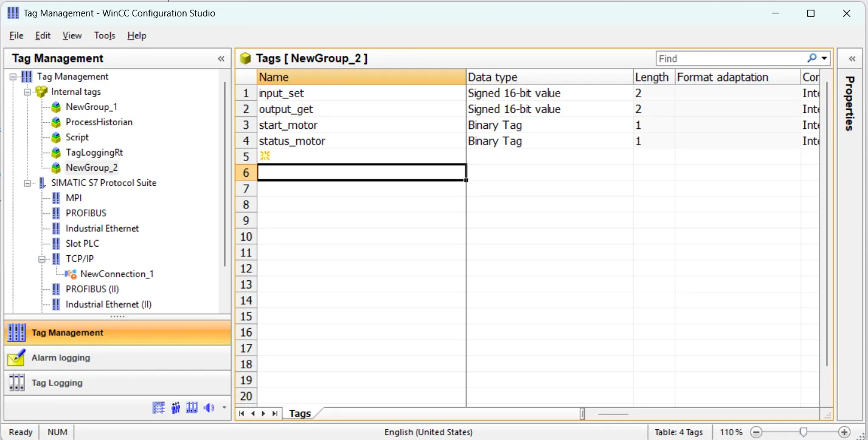Click the new-row star icon in row 5
Viewport: 868px width, 440px height.
coord(265,156)
